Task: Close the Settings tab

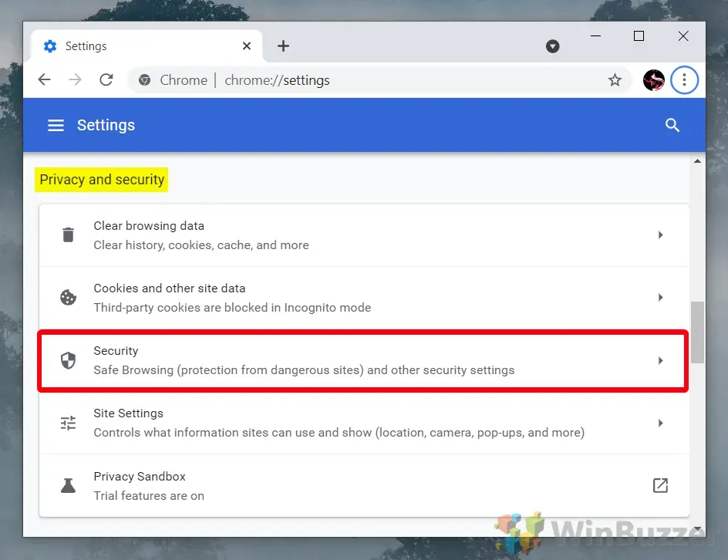Action: coord(247,46)
